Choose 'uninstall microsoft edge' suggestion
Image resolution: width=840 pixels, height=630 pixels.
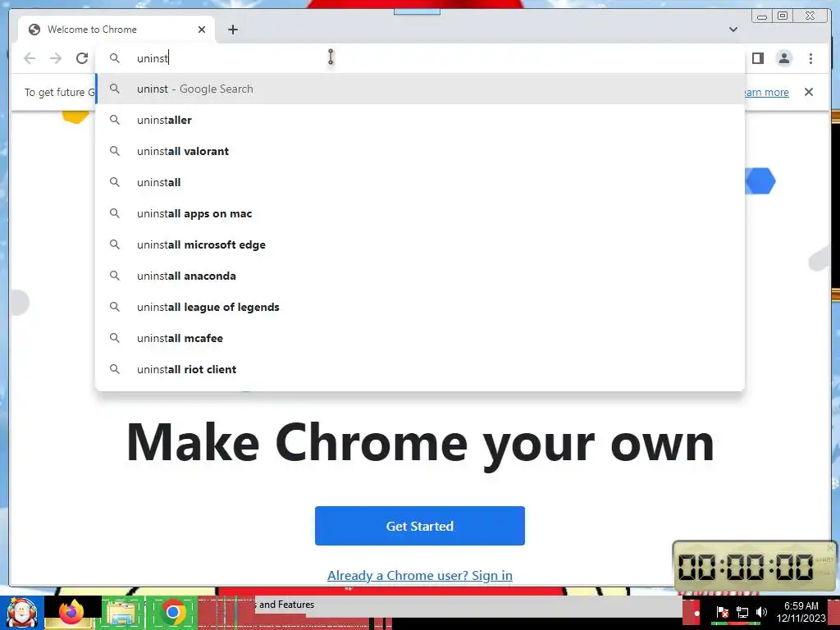(420, 244)
